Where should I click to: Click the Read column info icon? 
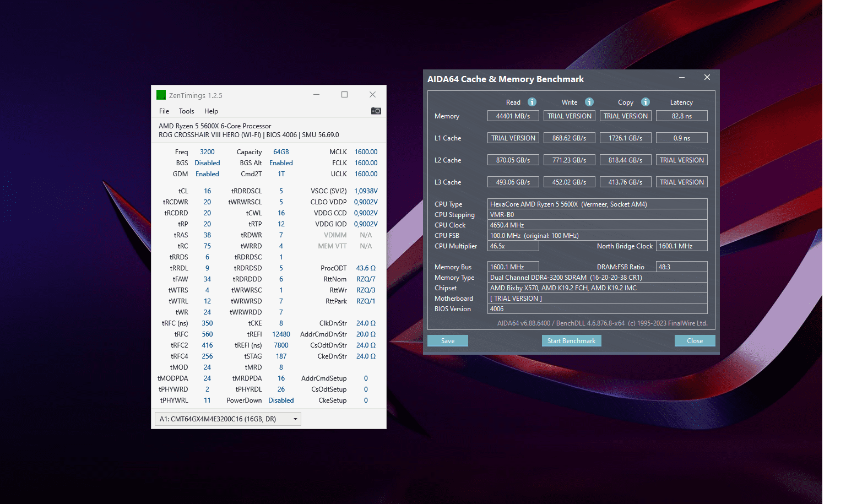tap(532, 102)
